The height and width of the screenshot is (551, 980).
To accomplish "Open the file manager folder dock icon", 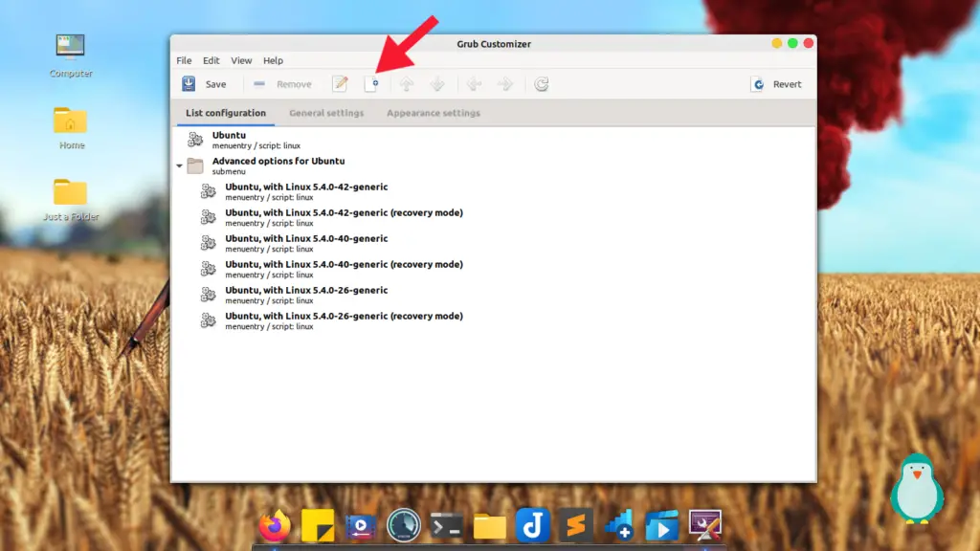I will [490, 527].
